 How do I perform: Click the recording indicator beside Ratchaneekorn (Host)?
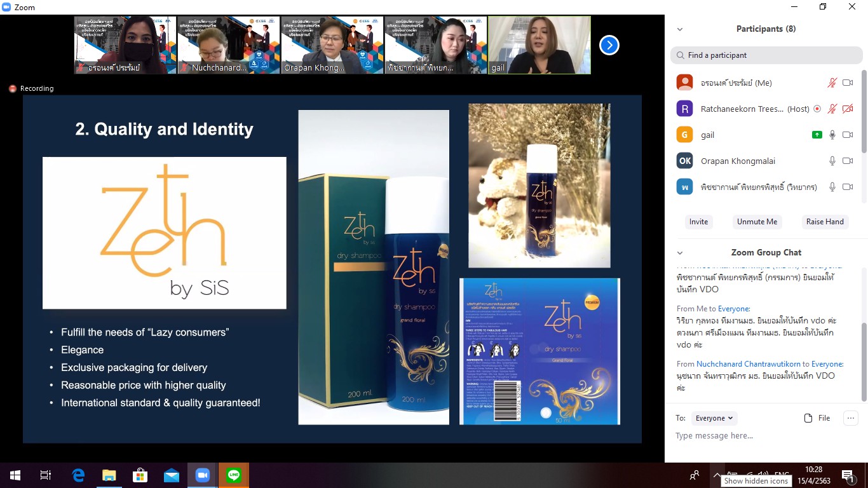(817, 109)
